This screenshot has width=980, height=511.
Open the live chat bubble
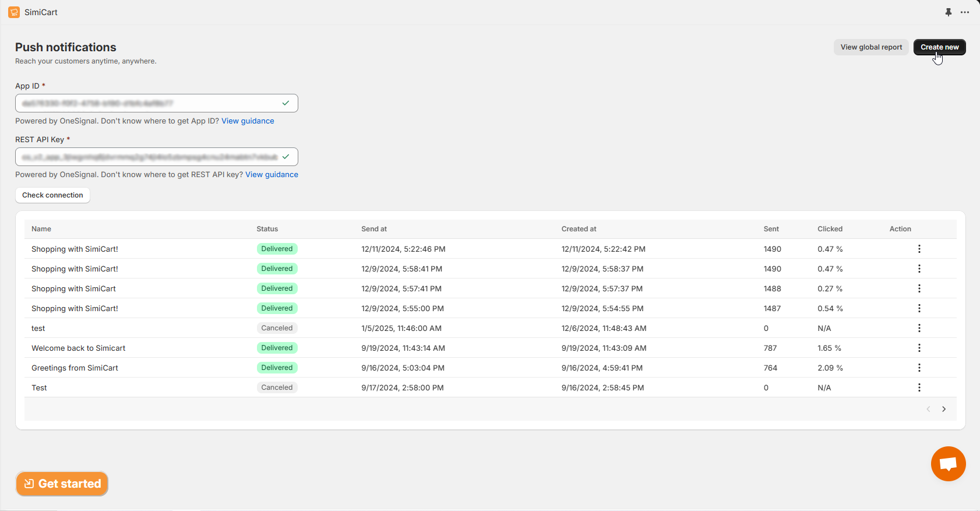click(x=948, y=464)
